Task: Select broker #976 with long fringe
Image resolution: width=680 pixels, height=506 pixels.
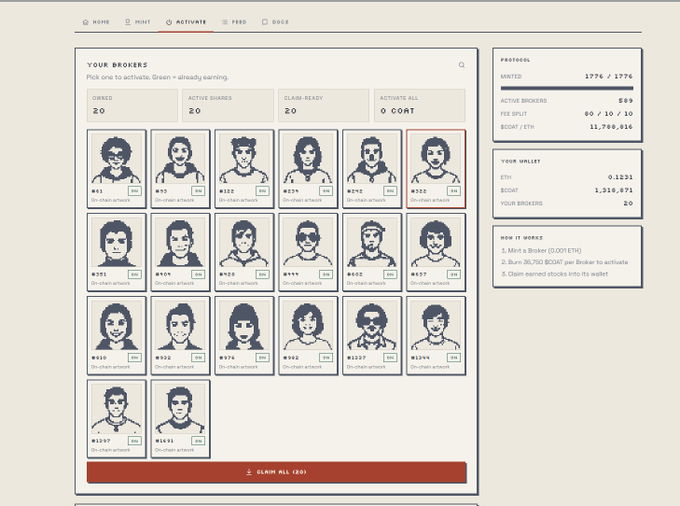Action: click(244, 336)
